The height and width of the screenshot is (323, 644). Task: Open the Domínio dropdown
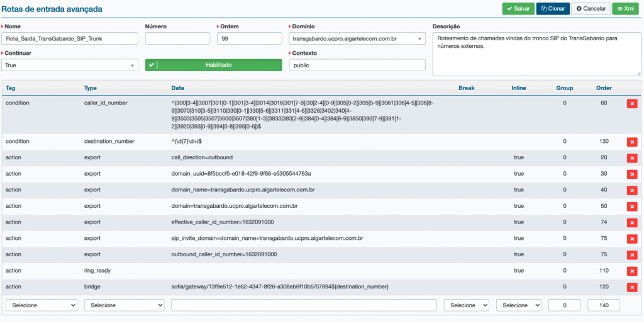tap(357, 39)
